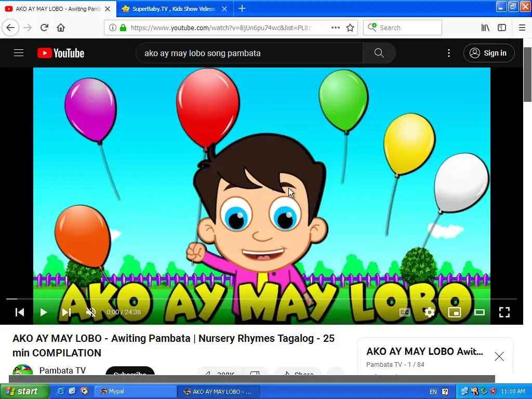
Task: Switch to the SuperBaby.TV tab
Action: pyautogui.click(x=174, y=9)
